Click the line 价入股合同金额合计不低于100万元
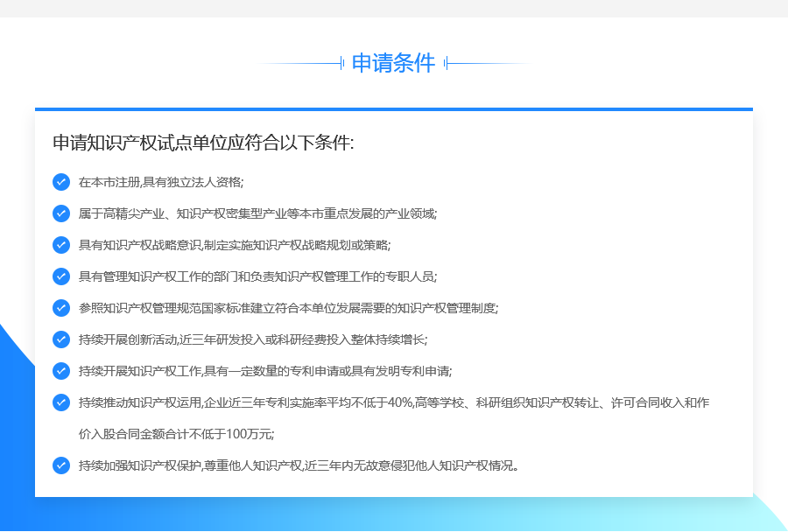This screenshot has height=532, width=788. coord(176,434)
